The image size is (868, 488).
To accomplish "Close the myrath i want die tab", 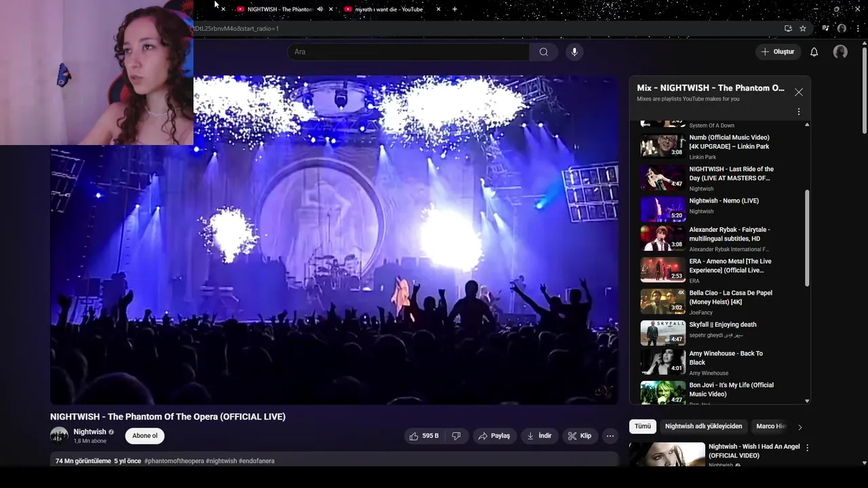I will point(438,9).
